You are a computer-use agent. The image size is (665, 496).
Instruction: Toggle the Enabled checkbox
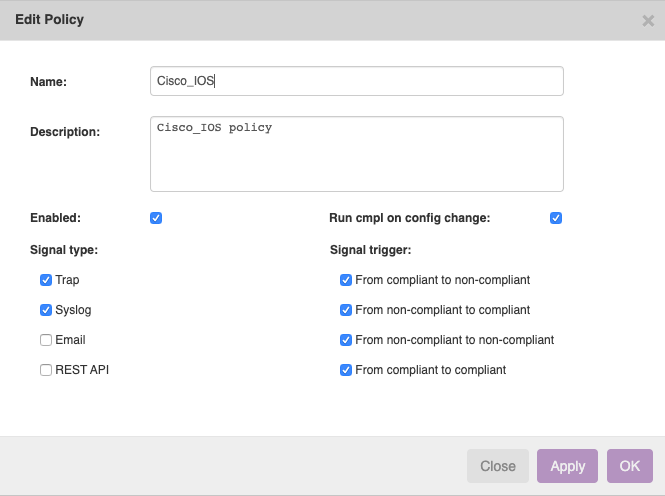click(156, 218)
